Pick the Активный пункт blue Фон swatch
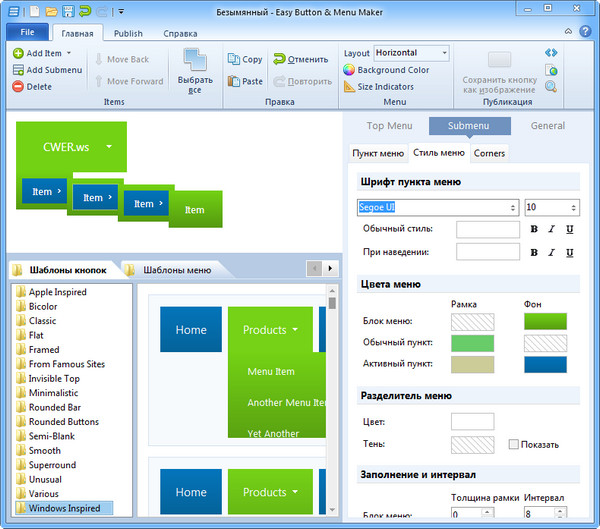600x529 pixels. pyautogui.click(x=545, y=365)
